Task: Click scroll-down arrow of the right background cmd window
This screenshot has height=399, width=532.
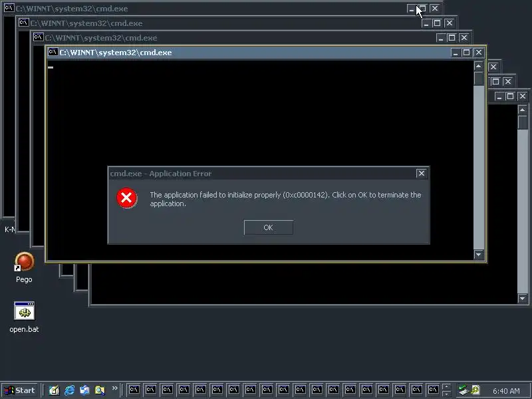Action: pyautogui.click(x=523, y=299)
